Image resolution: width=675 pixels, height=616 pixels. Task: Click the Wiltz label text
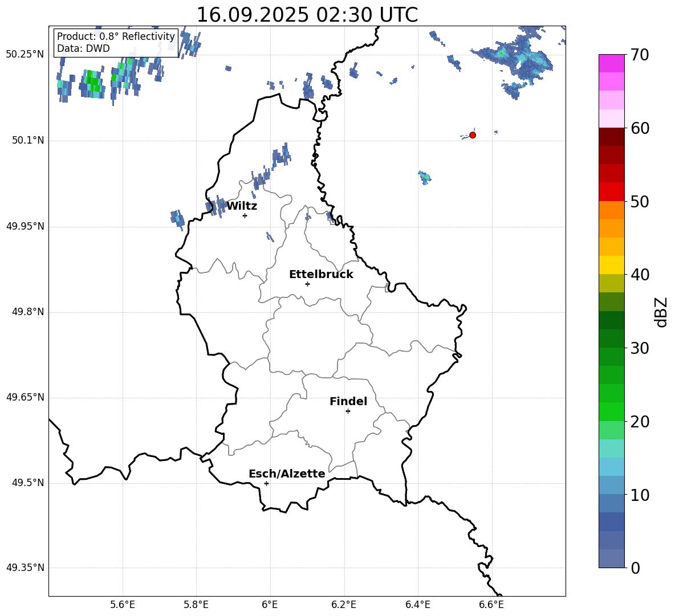242,206
